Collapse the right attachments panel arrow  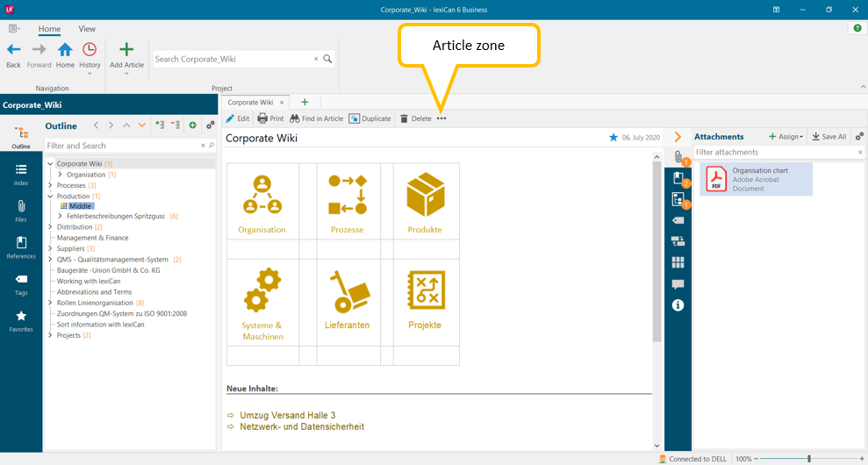[677, 137]
